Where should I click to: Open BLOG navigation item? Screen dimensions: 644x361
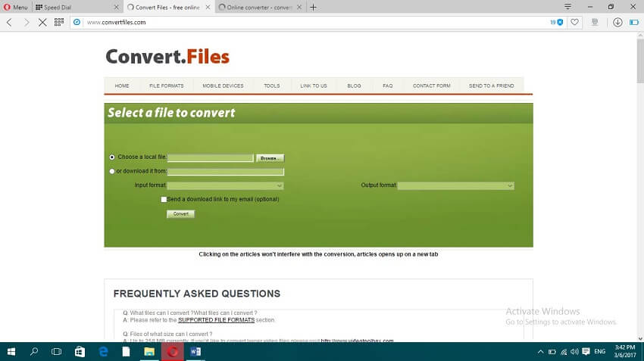[354, 86]
